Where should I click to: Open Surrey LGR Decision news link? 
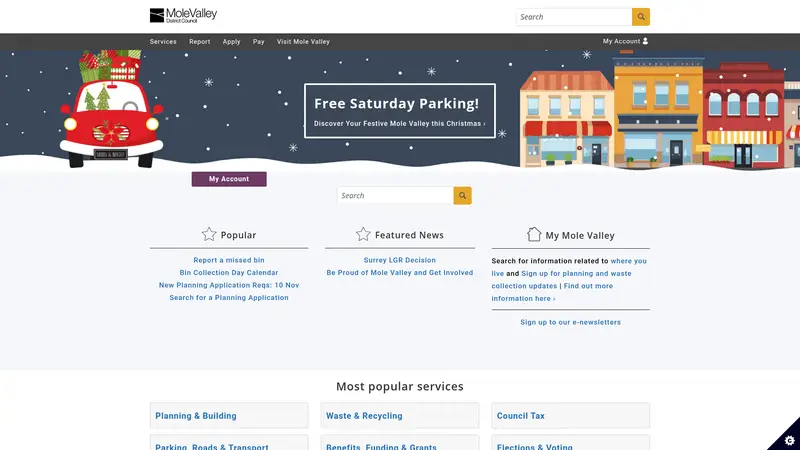pyautogui.click(x=399, y=260)
